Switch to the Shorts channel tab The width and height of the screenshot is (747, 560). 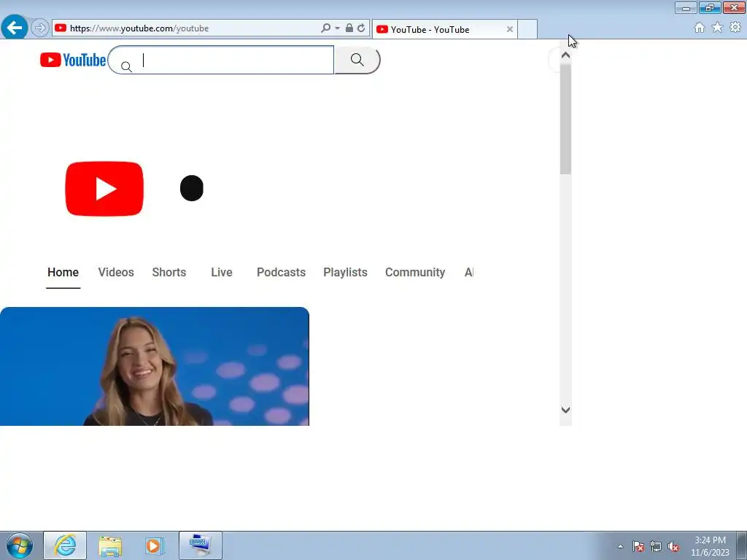click(x=169, y=273)
